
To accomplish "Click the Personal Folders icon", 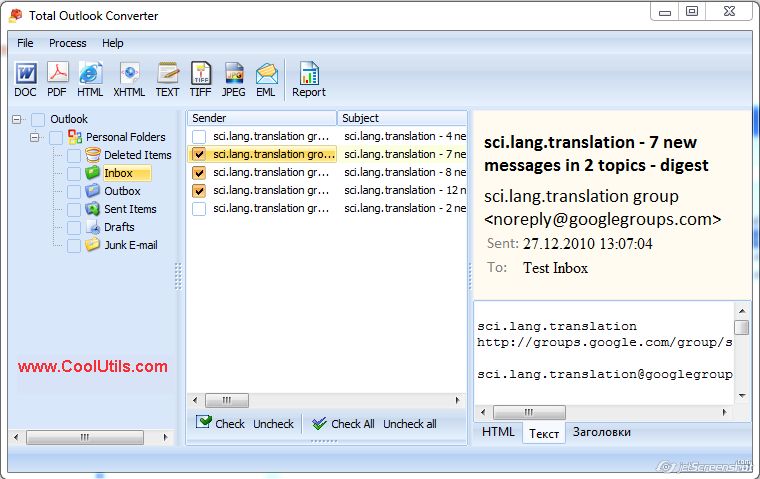I will [75, 137].
